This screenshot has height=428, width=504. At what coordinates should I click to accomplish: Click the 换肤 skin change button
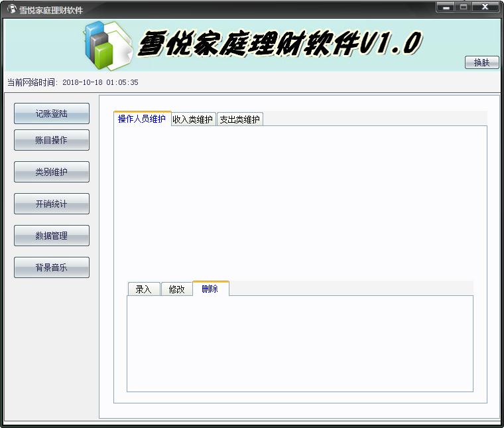tap(482, 62)
